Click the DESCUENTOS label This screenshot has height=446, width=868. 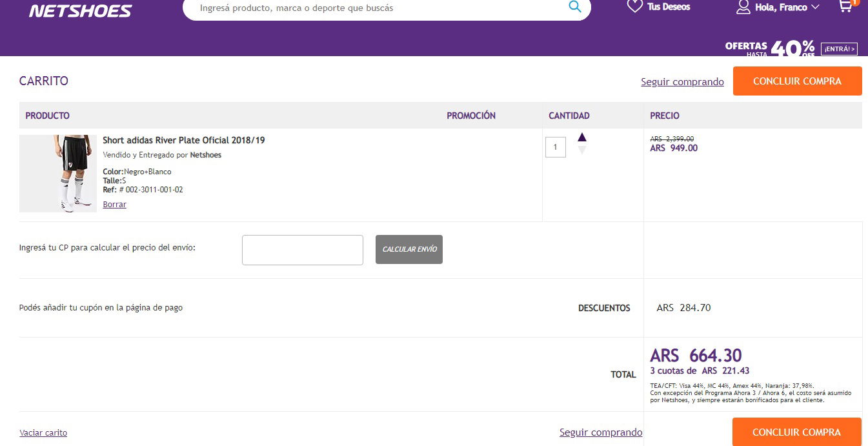click(x=604, y=308)
